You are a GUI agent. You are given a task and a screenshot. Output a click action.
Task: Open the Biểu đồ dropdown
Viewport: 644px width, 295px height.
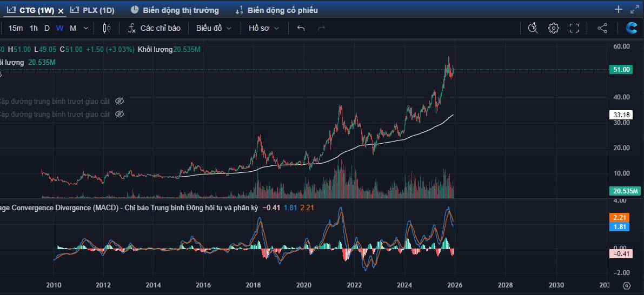(x=214, y=28)
